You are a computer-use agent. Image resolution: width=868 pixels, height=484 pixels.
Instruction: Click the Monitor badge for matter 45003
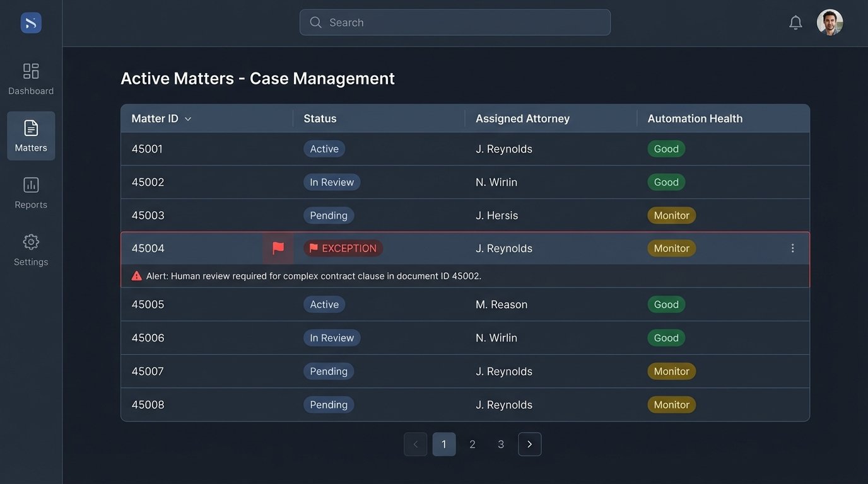[671, 216]
